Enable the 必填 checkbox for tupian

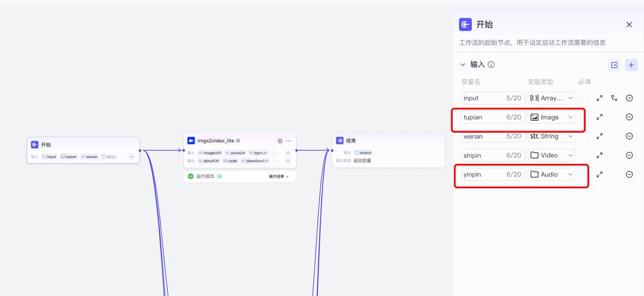coord(585,117)
